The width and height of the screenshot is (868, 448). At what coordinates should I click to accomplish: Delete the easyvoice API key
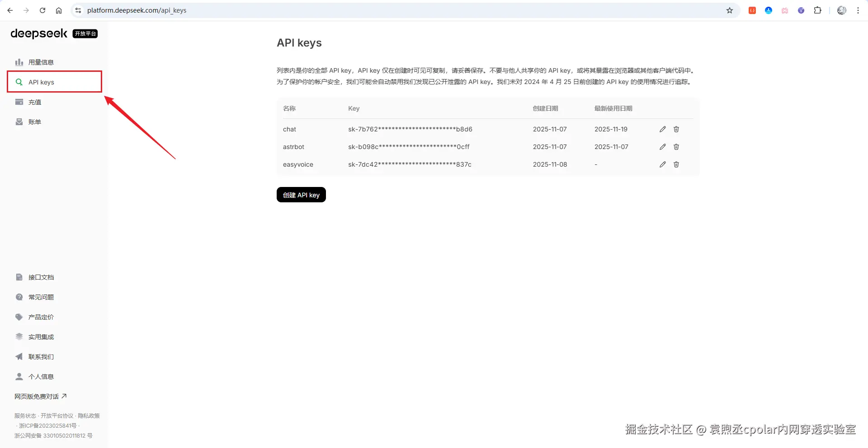click(676, 164)
